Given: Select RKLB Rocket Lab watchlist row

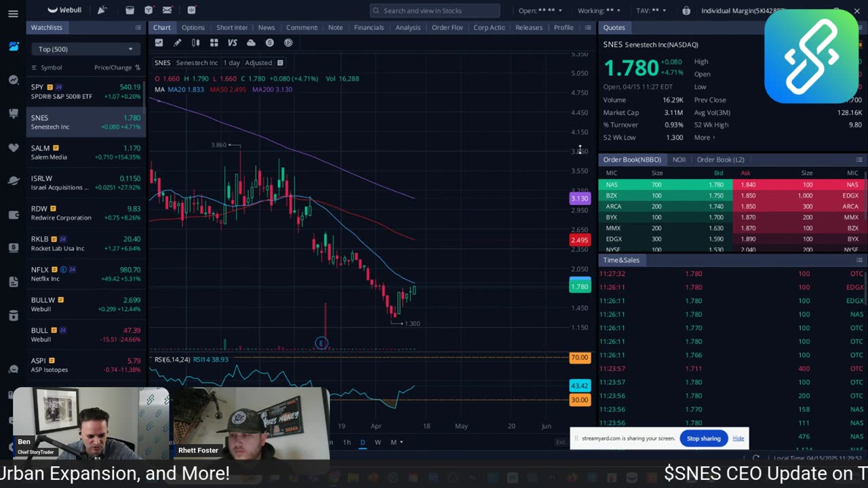Looking at the screenshot, I should (85, 243).
